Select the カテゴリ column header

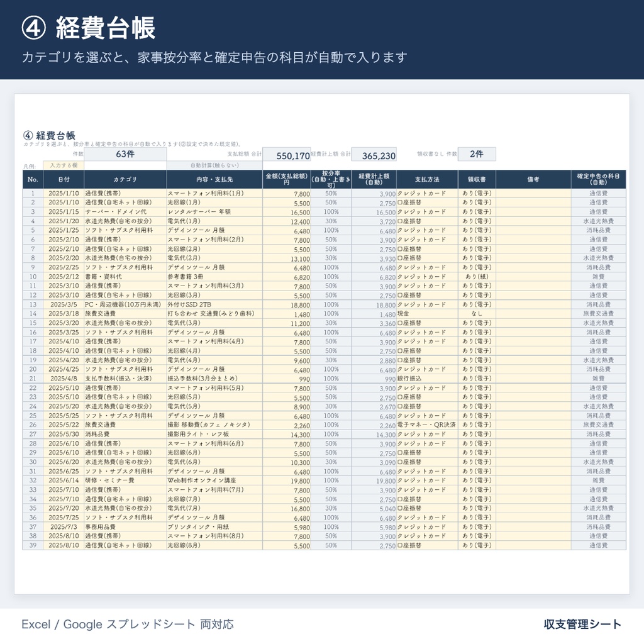(125, 179)
